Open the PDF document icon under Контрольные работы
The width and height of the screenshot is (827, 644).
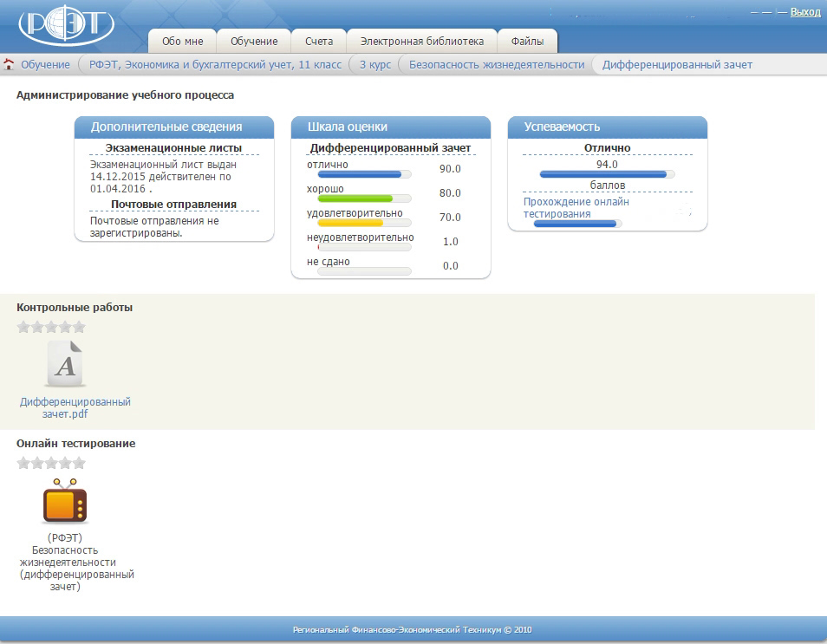point(66,363)
